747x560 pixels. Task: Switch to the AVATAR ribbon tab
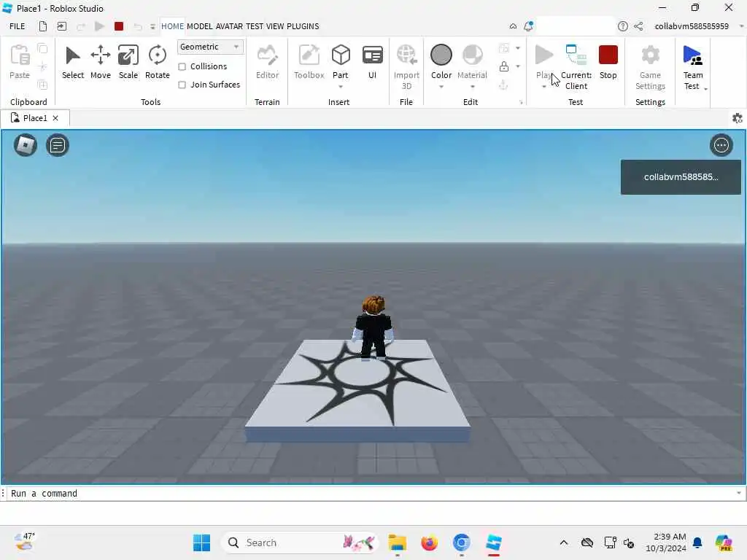[x=229, y=26]
